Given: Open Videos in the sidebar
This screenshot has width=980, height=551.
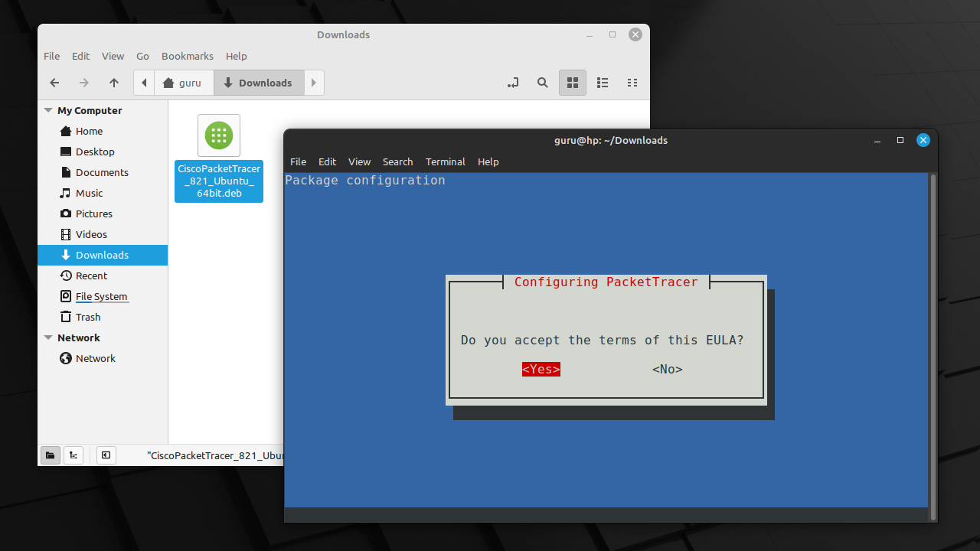Looking at the screenshot, I should coord(103,234).
